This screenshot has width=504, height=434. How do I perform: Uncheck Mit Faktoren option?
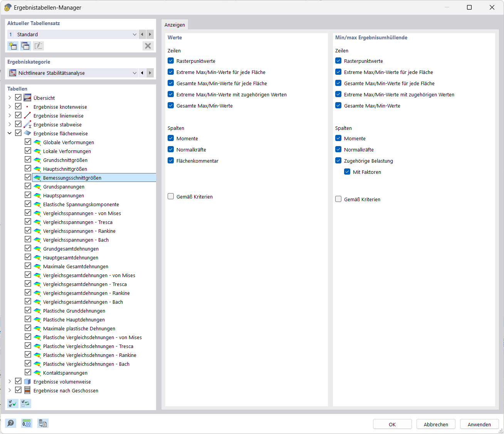348,172
